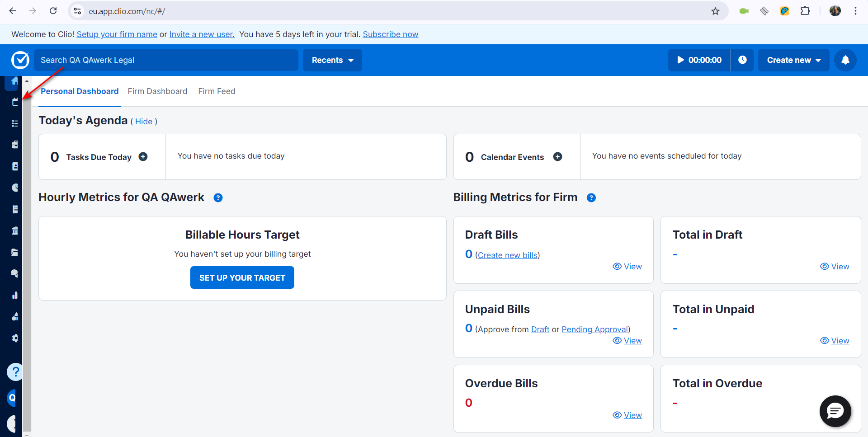The height and width of the screenshot is (437, 868).
Task: Open the Billing receipt icon in the sidebar
Action: (x=15, y=209)
